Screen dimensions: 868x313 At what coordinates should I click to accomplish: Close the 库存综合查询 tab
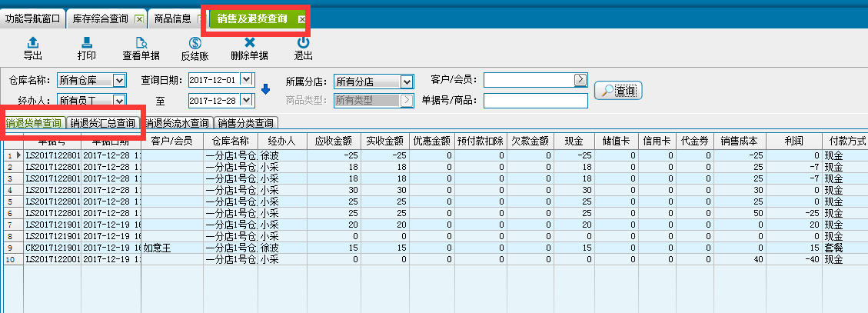[x=138, y=18]
